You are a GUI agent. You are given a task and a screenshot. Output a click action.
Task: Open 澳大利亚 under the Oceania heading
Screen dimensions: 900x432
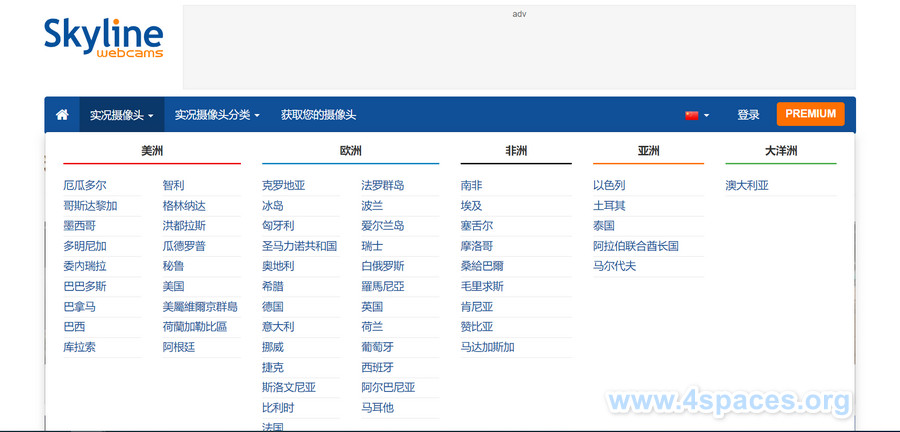747,185
